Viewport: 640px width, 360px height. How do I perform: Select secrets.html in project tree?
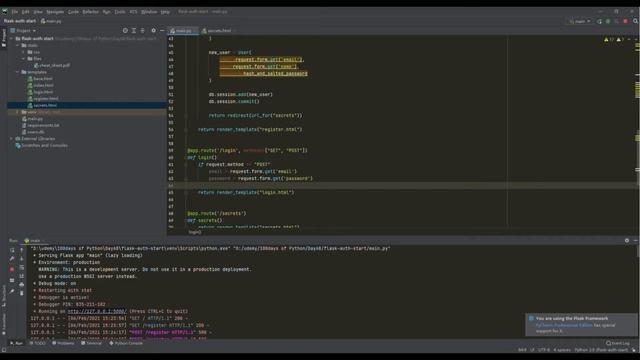[x=42, y=105]
